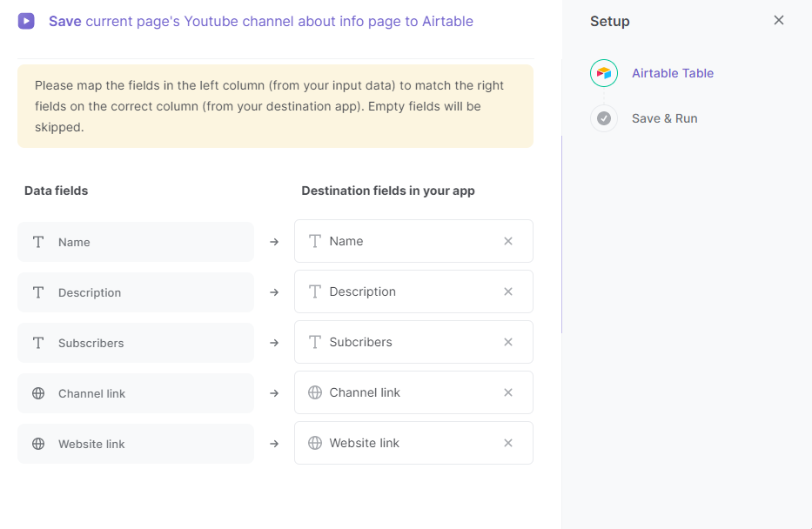
Task: Click the arrow between Description fields
Action: point(274,292)
